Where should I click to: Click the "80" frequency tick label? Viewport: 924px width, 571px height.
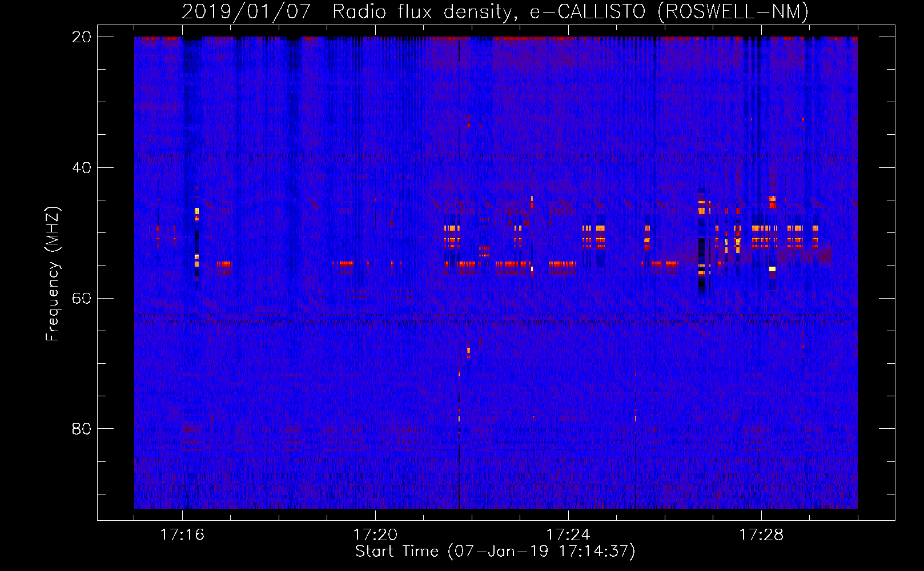tap(82, 429)
